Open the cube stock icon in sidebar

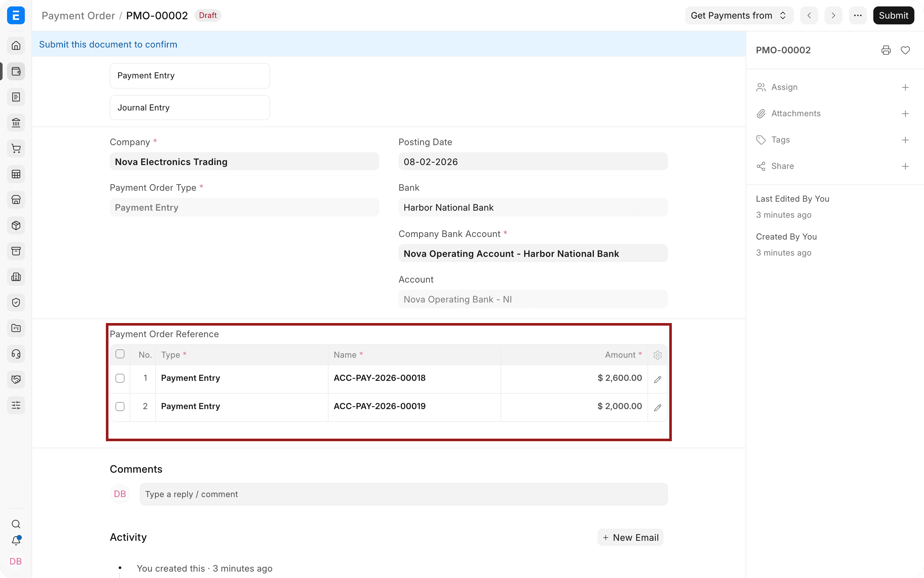(16, 225)
